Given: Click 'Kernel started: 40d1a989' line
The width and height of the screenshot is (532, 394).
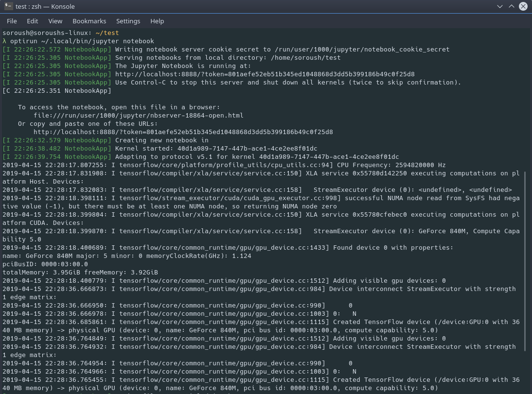Looking at the screenshot, I should [160, 149].
